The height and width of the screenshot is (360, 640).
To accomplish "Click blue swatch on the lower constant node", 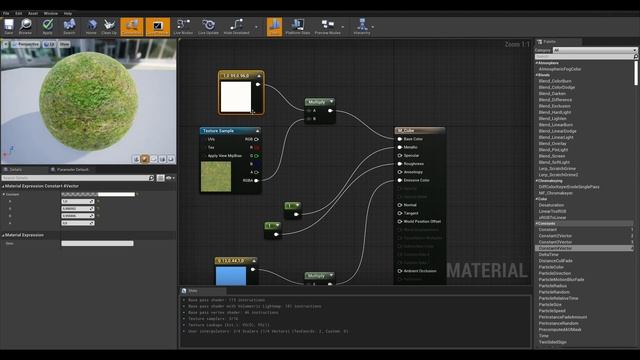I will (231, 276).
